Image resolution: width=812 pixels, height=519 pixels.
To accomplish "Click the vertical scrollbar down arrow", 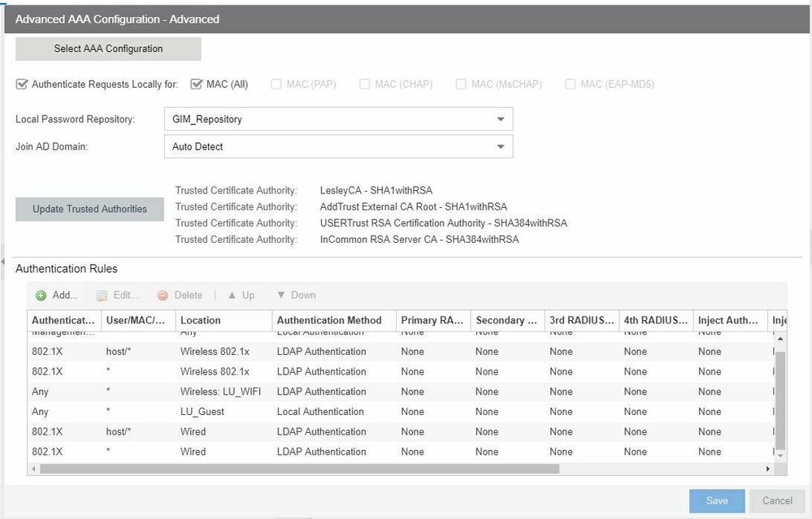I will [781, 456].
